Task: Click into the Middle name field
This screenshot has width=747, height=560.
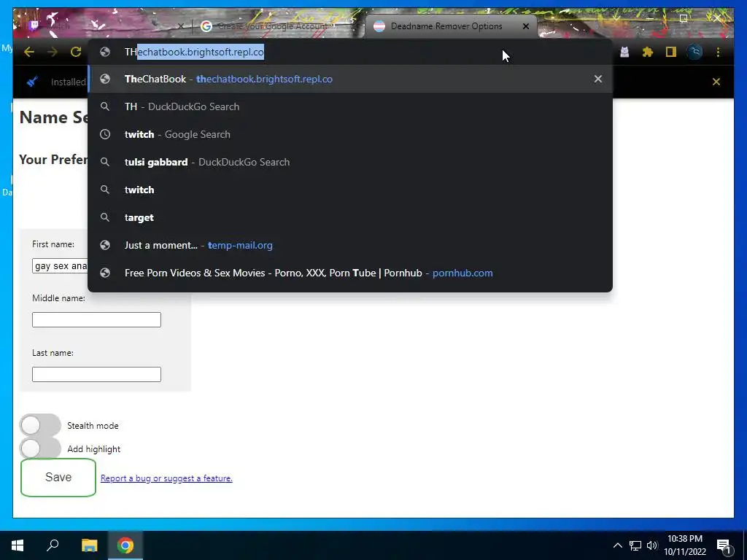Action: click(x=96, y=319)
